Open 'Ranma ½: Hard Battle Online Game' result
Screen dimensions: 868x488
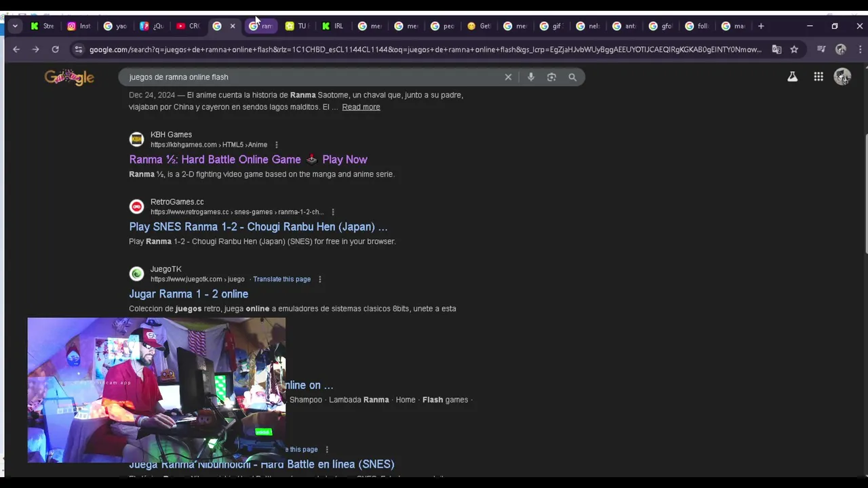click(x=248, y=159)
